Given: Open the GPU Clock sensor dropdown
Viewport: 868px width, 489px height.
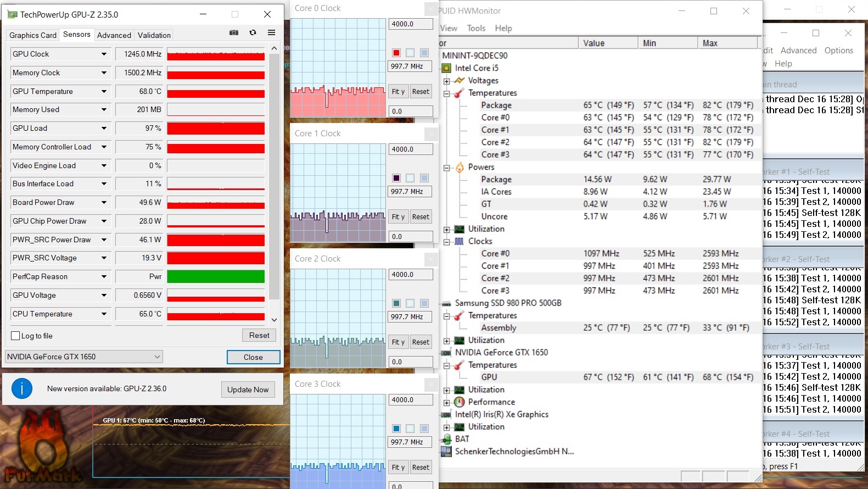Looking at the screenshot, I should point(104,54).
